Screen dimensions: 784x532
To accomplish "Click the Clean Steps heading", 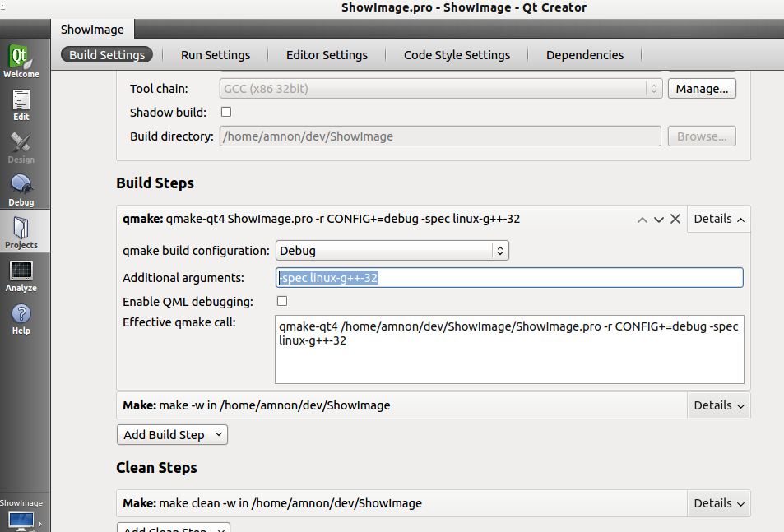I will [156, 468].
